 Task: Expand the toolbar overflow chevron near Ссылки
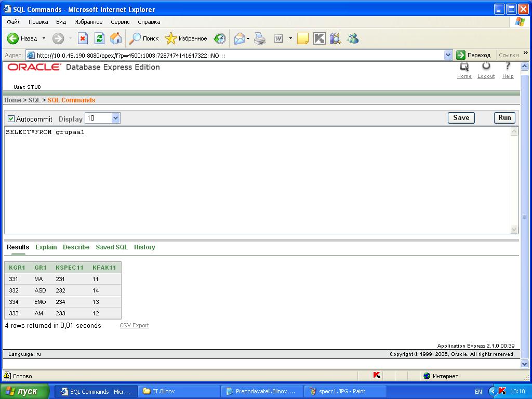tap(526, 53)
